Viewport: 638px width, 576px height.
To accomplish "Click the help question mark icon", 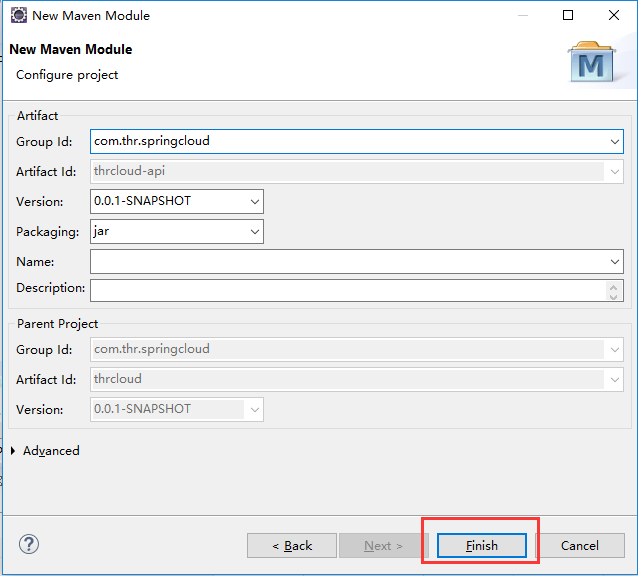I will [x=29, y=544].
